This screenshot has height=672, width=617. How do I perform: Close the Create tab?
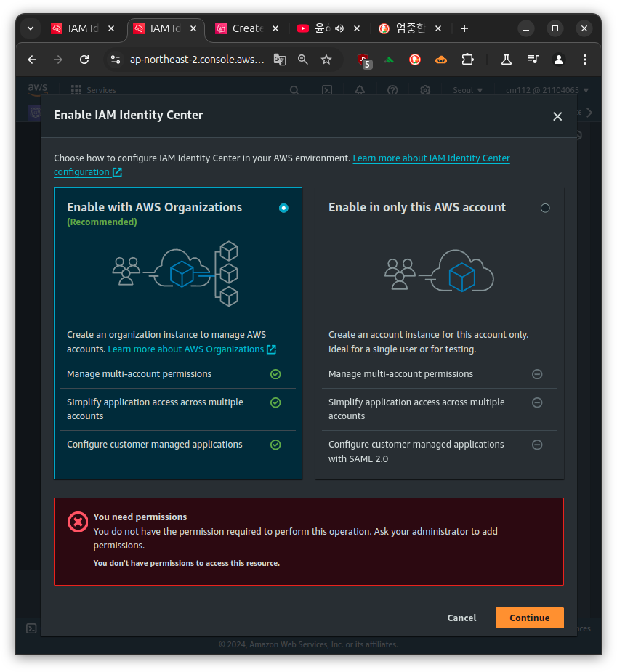(275, 28)
